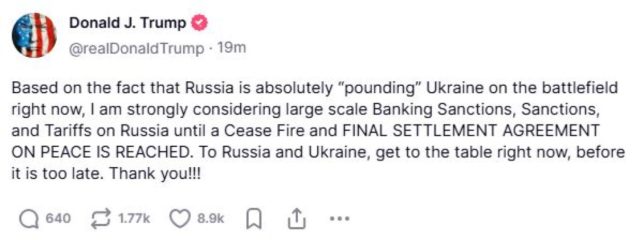
Task: Open the flag-themed profile avatar
Action: point(33,36)
